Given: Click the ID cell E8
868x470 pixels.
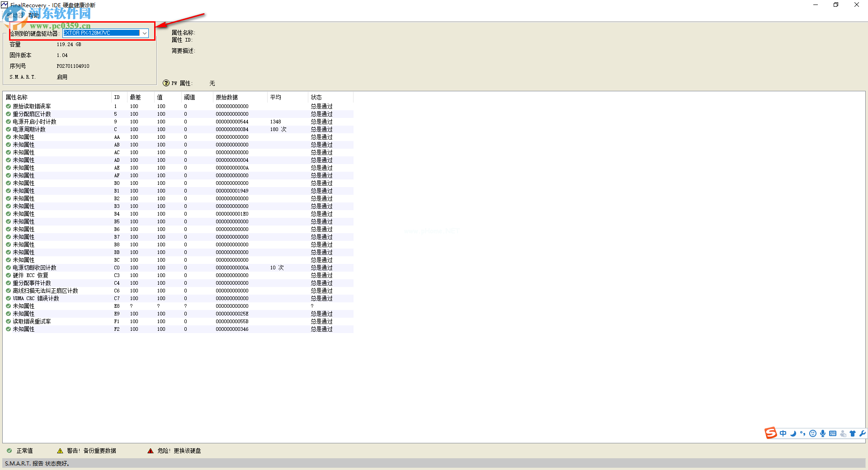Looking at the screenshot, I should pos(117,306).
